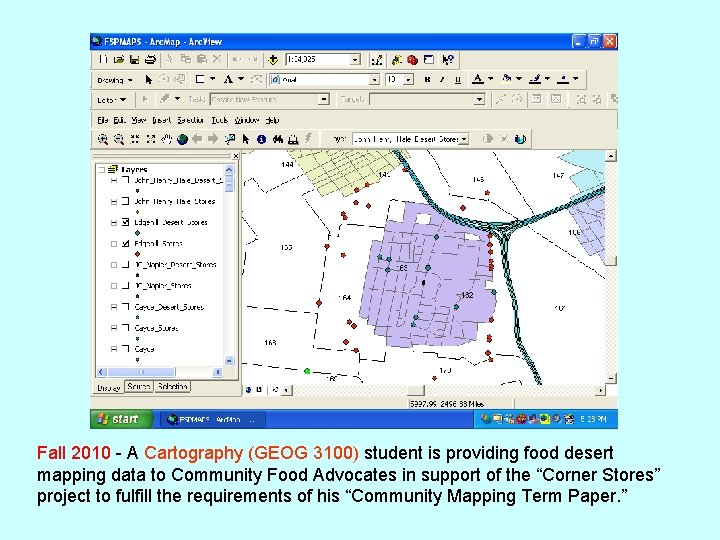The image size is (720, 540).
Task: Open the Tools menu
Action: pos(219,120)
